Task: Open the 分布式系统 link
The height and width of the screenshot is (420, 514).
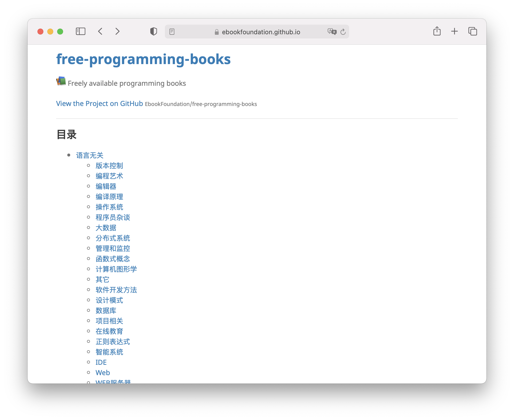Action: tap(113, 238)
